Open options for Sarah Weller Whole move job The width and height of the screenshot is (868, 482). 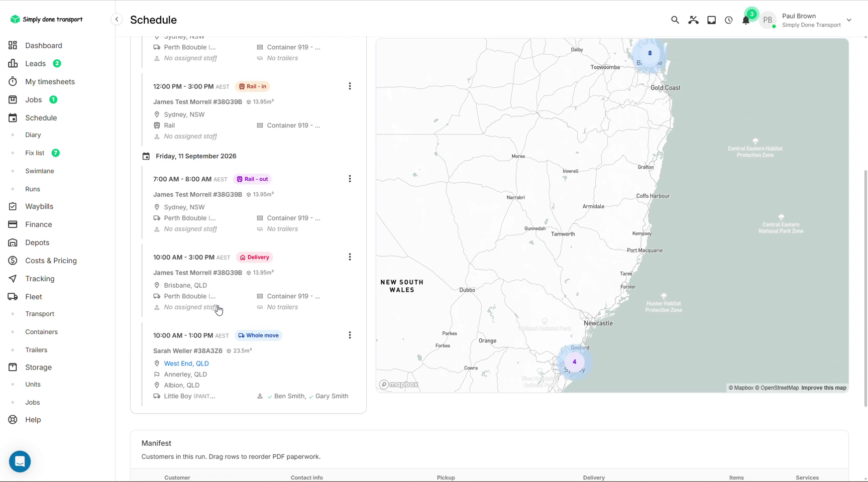350,335
